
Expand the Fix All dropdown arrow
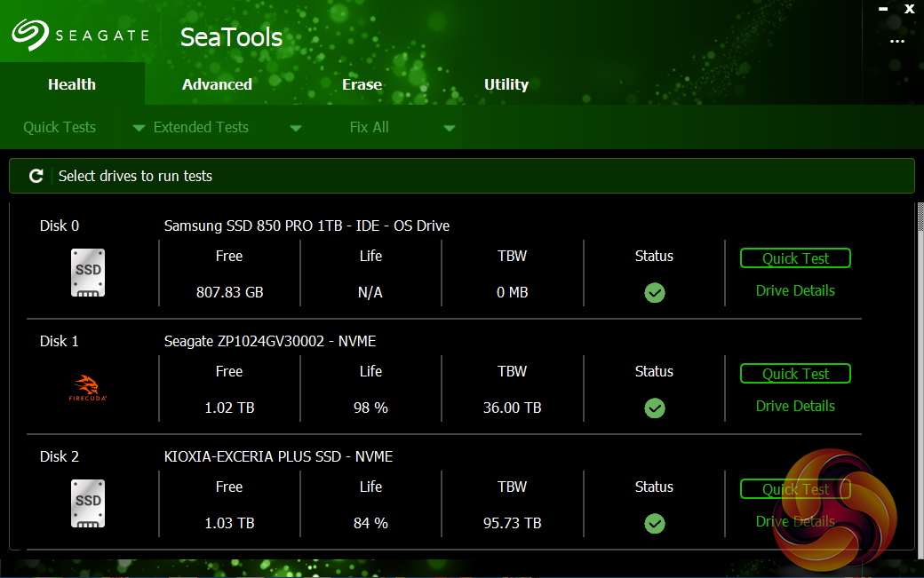tap(450, 128)
